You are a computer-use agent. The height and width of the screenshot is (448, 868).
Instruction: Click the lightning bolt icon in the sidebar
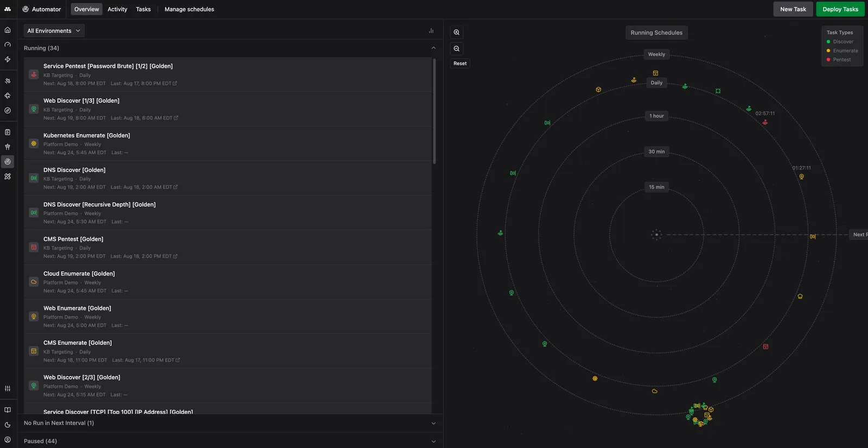(8, 59)
